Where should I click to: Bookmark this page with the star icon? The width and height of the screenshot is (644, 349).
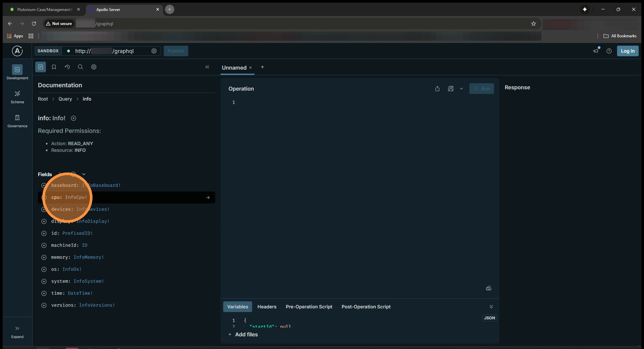(534, 24)
